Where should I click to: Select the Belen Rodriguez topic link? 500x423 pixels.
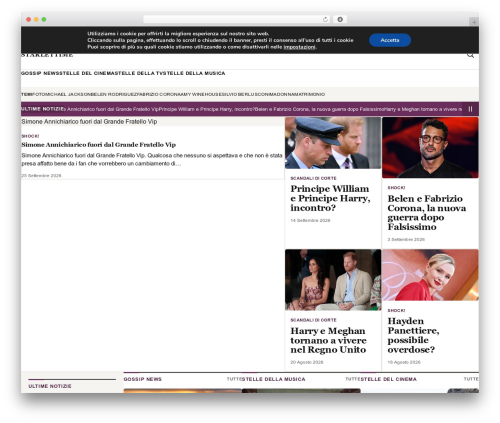point(114,94)
